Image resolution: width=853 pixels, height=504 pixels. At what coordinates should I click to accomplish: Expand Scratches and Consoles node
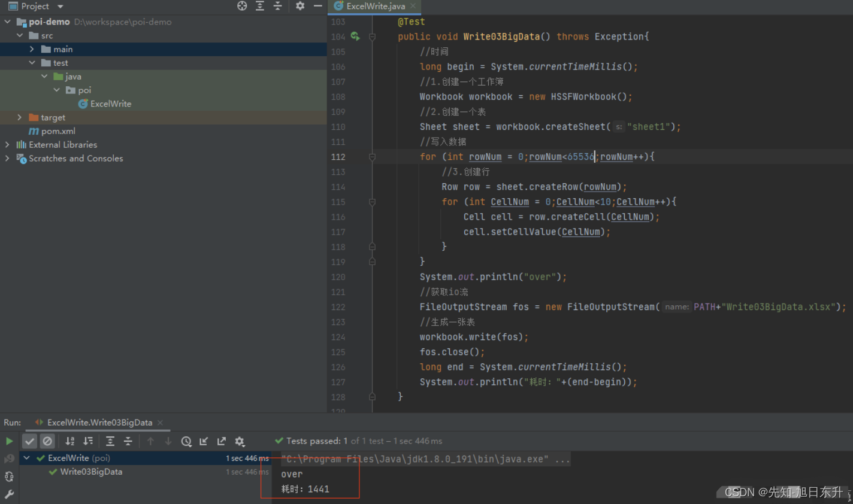7,158
